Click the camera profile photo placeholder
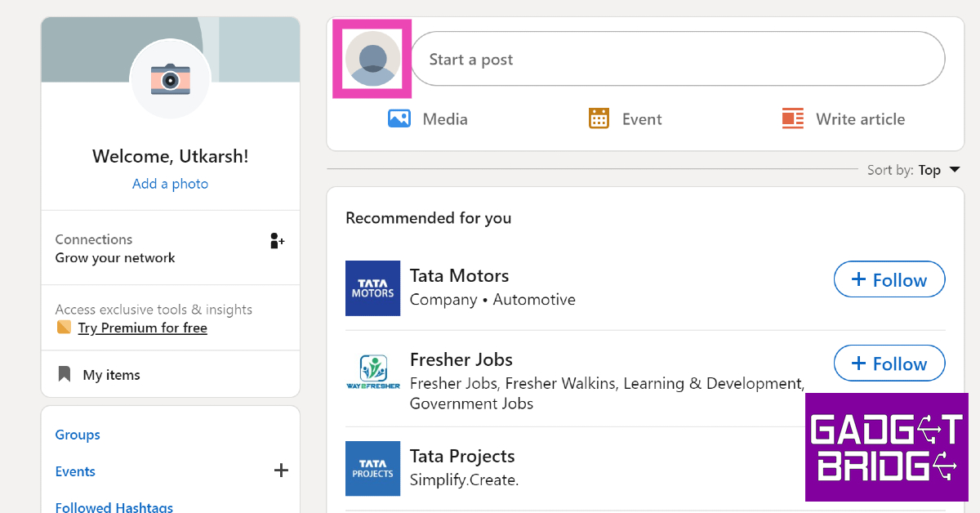 tap(170, 79)
